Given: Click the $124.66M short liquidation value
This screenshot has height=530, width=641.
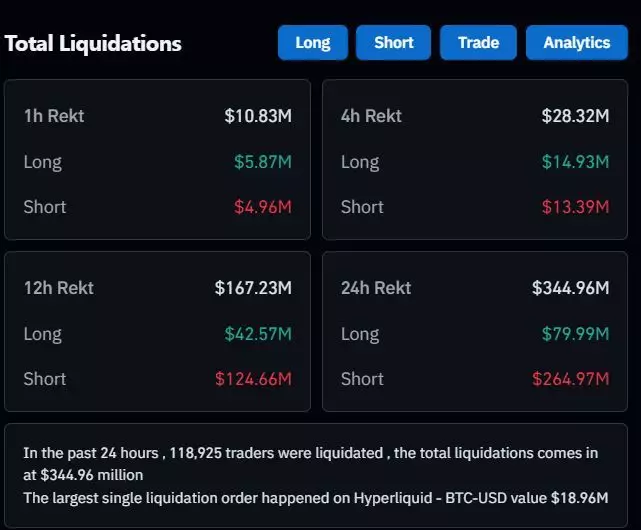Looking at the screenshot, I should pos(253,379).
